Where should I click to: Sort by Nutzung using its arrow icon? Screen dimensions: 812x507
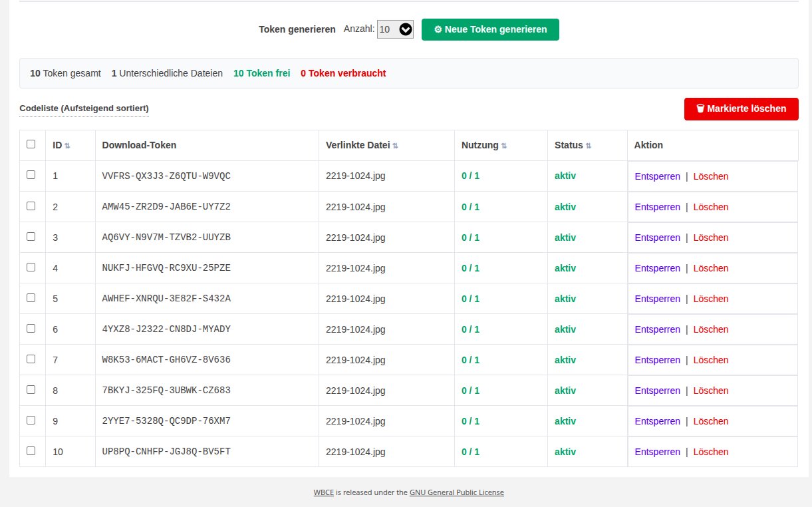[x=503, y=146]
